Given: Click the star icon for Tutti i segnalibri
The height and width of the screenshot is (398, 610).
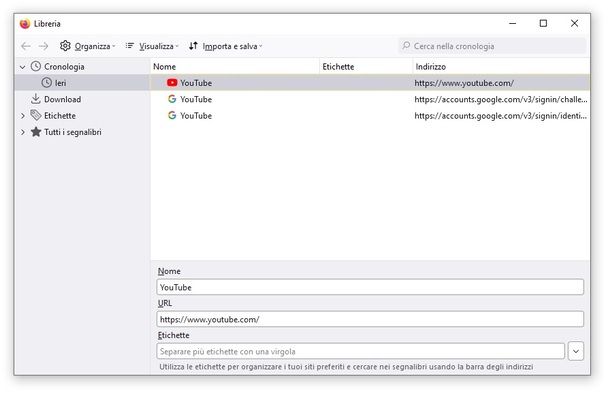Looking at the screenshot, I should 36,132.
